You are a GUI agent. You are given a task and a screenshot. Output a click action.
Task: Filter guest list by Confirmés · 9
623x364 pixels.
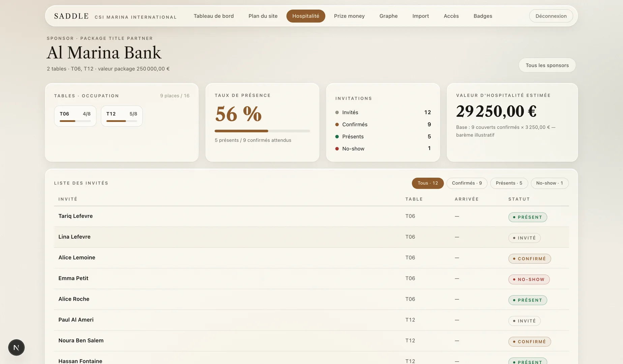tap(467, 183)
